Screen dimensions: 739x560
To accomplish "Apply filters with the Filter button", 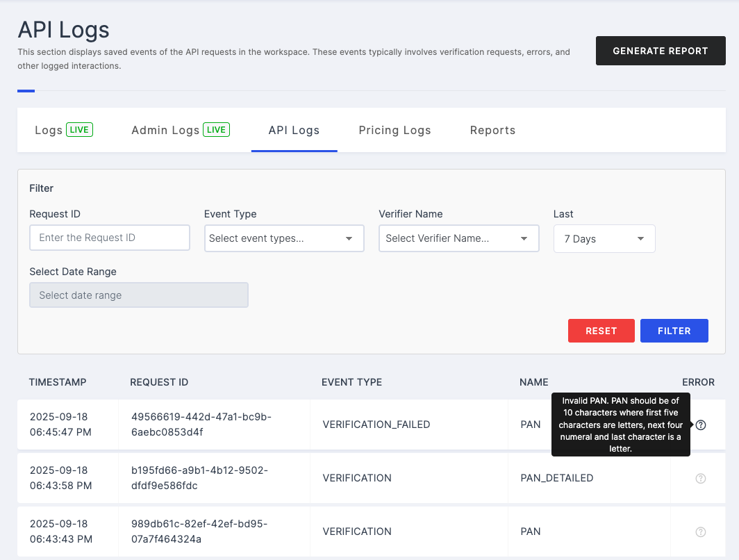I will [x=674, y=331].
